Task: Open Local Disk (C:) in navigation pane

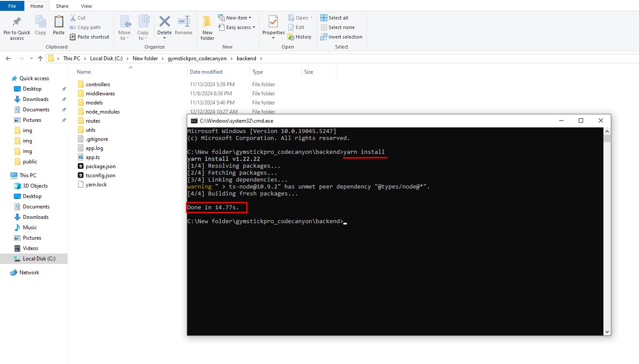Action: pyautogui.click(x=39, y=259)
